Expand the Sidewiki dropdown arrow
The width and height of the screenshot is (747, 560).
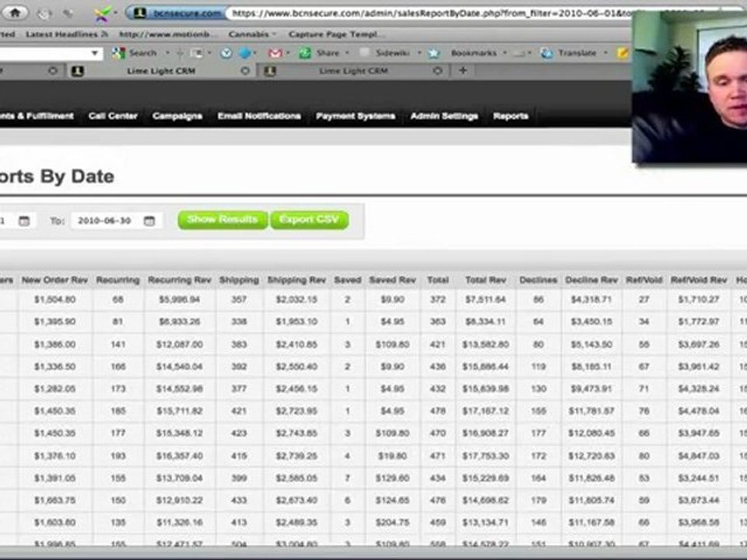click(x=419, y=53)
